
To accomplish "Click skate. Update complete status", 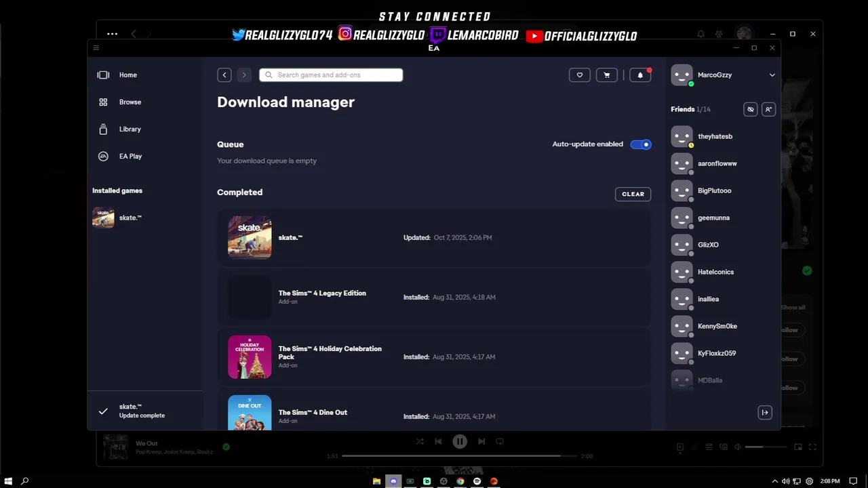I will [145, 411].
